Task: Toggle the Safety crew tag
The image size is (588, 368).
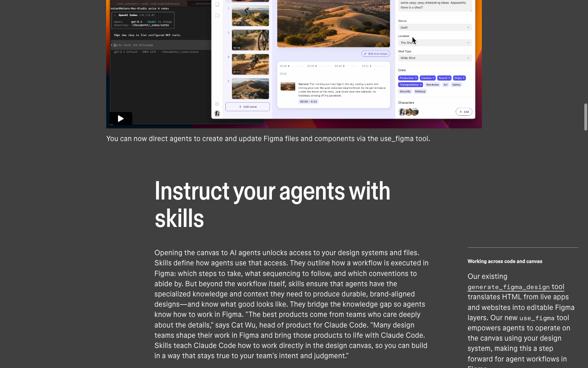Action: click(x=457, y=85)
